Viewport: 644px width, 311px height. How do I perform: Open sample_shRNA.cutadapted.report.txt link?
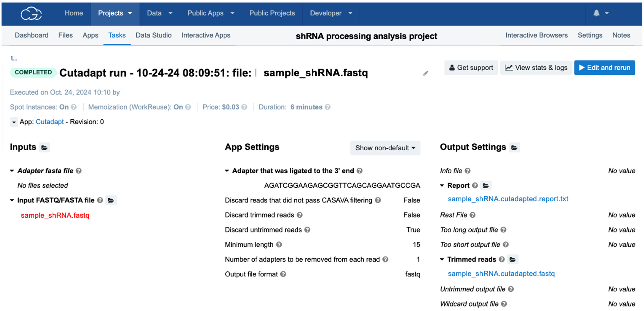coord(508,199)
